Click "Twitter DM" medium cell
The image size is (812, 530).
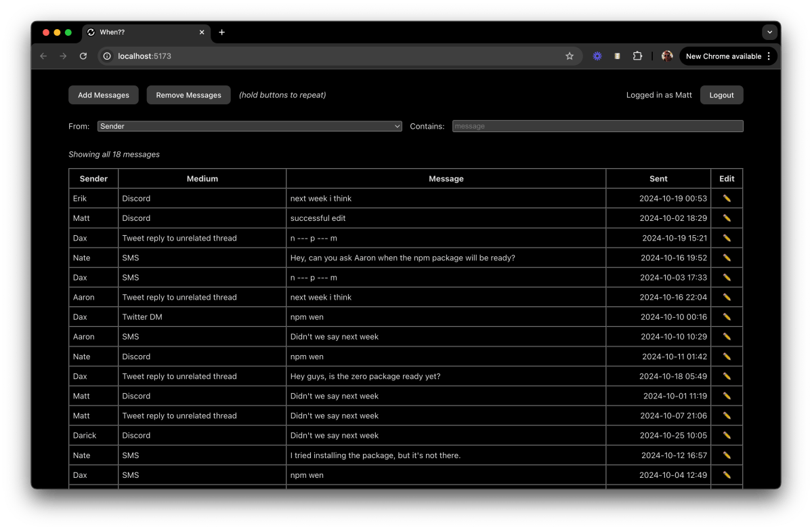[202, 317]
